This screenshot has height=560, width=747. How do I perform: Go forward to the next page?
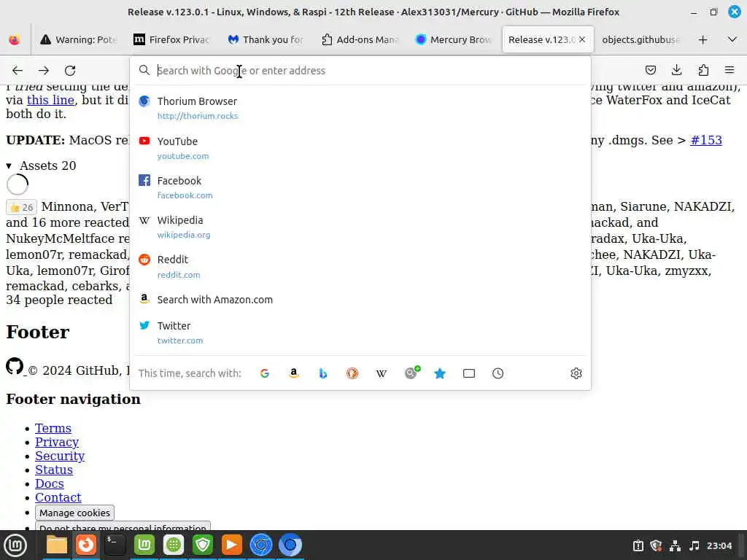[44, 71]
